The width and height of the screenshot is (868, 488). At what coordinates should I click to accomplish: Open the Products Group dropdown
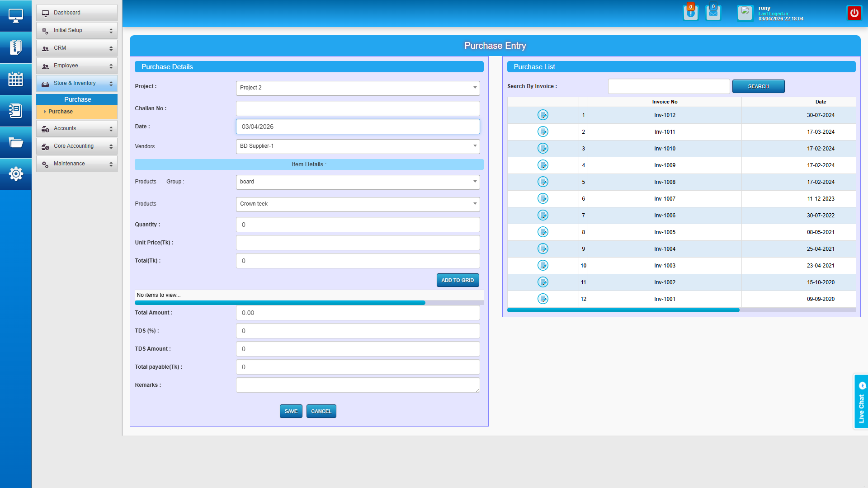357,182
